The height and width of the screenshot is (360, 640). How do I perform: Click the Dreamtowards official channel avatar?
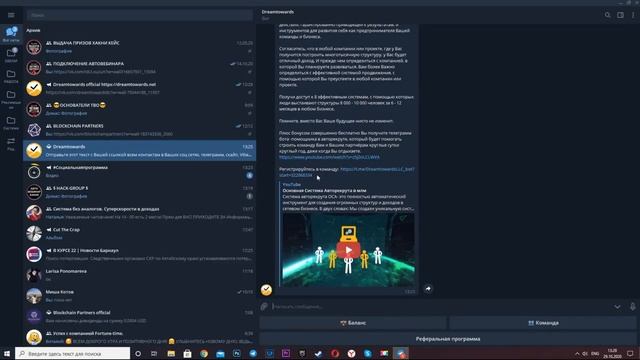pos(34,89)
